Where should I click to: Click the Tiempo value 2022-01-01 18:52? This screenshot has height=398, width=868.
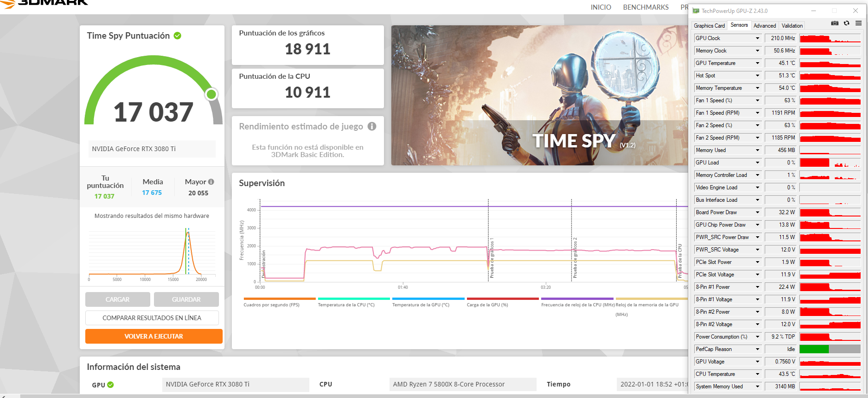coord(652,384)
